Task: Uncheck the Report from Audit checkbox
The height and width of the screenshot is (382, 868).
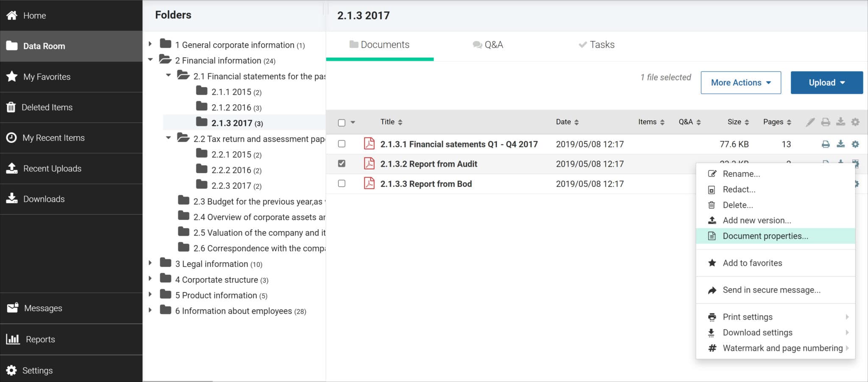Action: point(342,164)
